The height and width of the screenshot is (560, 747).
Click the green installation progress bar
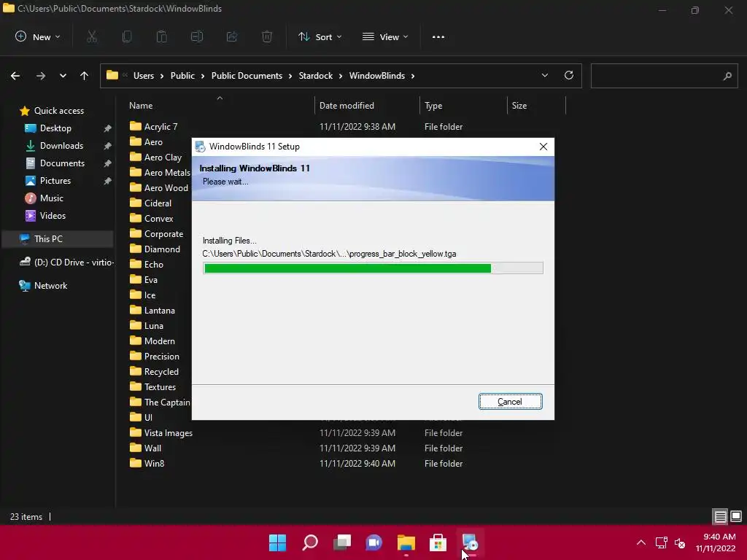[x=373, y=268]
